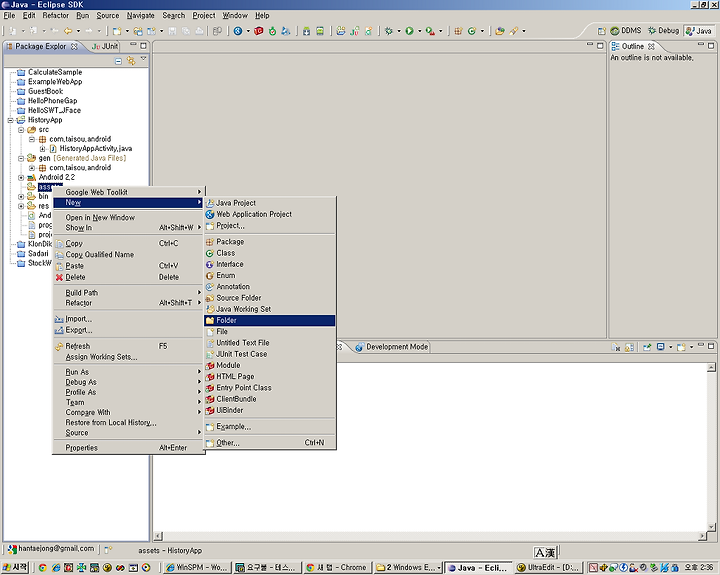This screenshot has width=720, height=575.
Task: Choose Interface in the New submenu
Action: (270, 264)
